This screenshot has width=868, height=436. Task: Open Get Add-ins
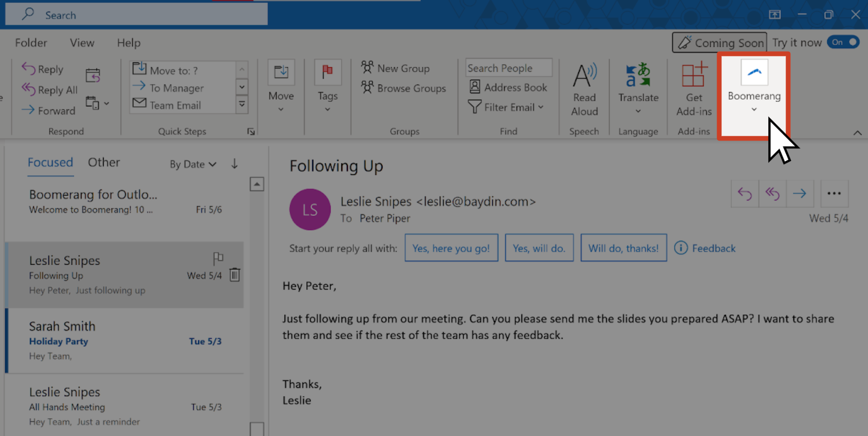pyautogui.click(x=694, y=89)
